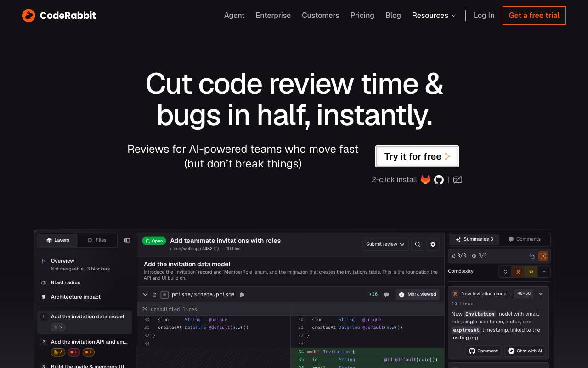Click diff line 34 model Invitation
Viewport: 588px width, 368px height.
pyautogui.click(x=369, y=351)
